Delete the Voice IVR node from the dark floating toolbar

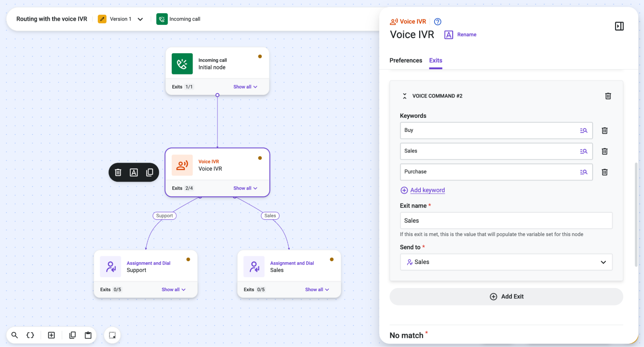pos(118,173)
